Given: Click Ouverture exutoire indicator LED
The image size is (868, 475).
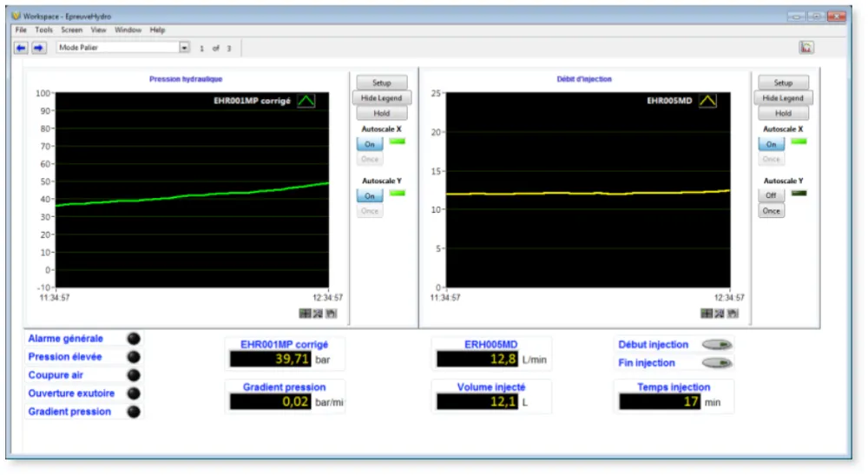Looking at the screenshot, I should tap(134, 393).
